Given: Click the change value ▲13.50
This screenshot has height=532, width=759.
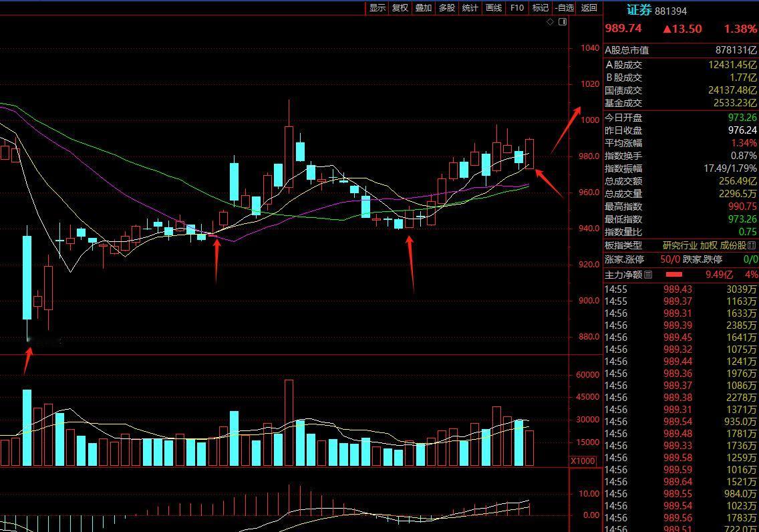Looking at the screenshot, I should (x=682, y=29).
